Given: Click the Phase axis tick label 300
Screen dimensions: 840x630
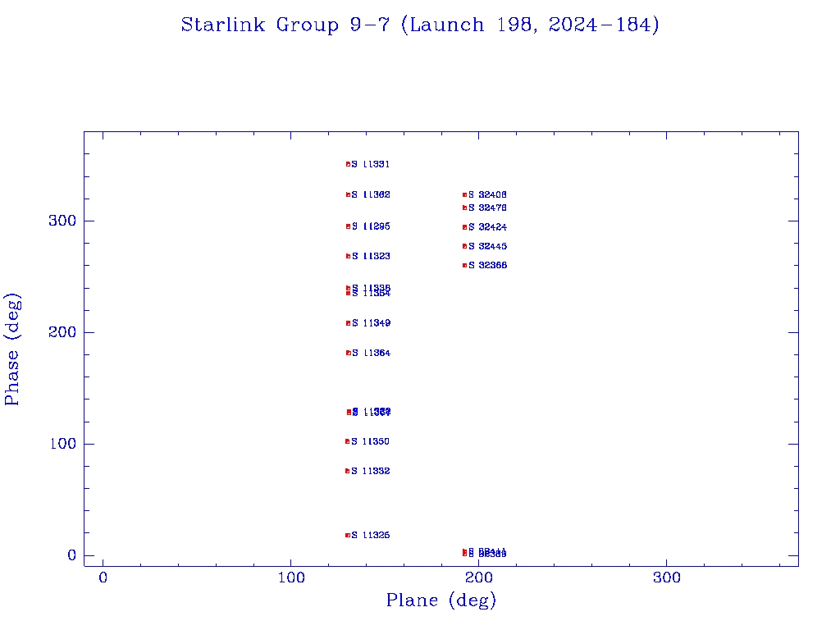Looking at the screenshot, I should (x=62, y=221).
